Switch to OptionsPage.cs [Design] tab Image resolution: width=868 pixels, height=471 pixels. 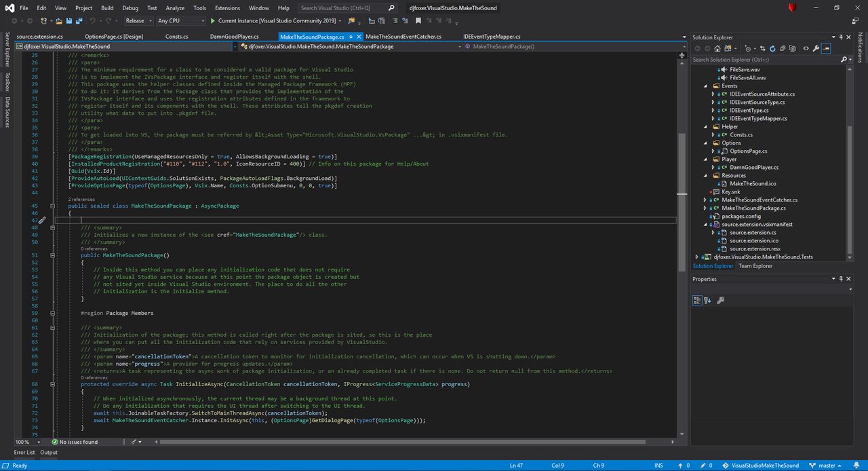pyautogui.click(x=114, y=37)
